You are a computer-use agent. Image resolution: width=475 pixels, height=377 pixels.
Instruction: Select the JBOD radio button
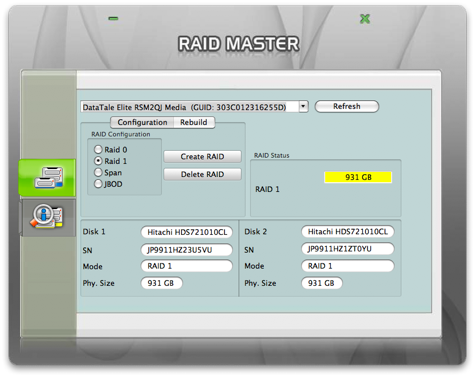pos(98,184)
